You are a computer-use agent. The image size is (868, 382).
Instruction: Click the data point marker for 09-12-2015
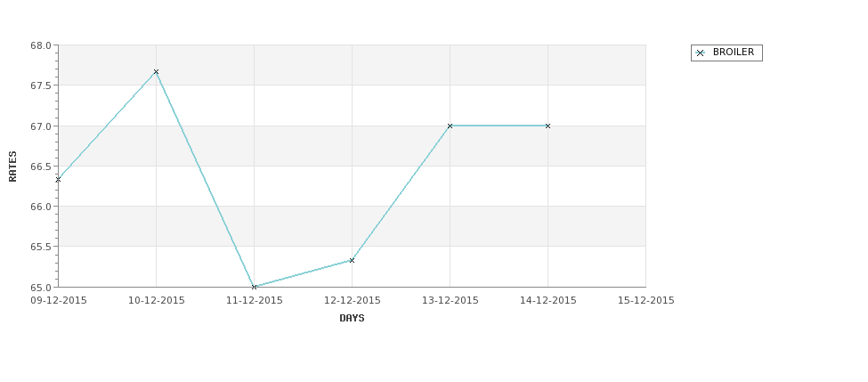click(58, 179)
